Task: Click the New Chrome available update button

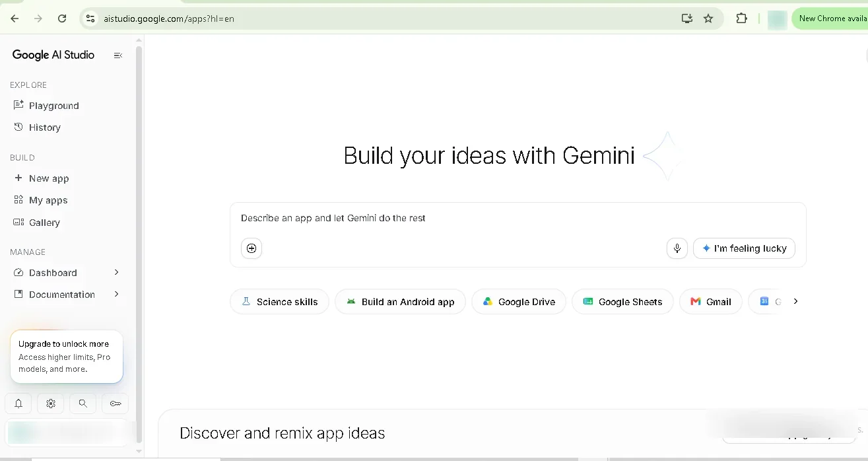Action: point(830,18)
